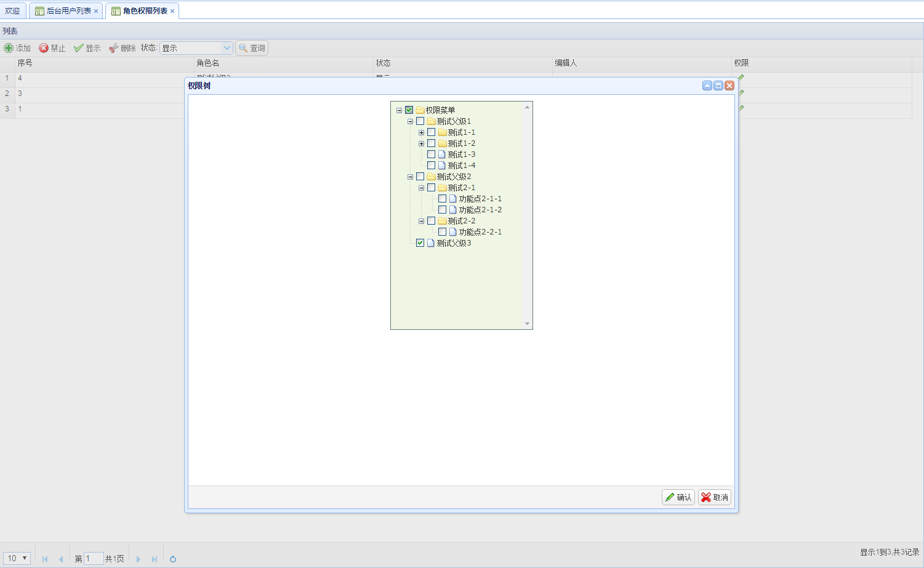Click the 显示 (show) toolbar button

(87, 48)
